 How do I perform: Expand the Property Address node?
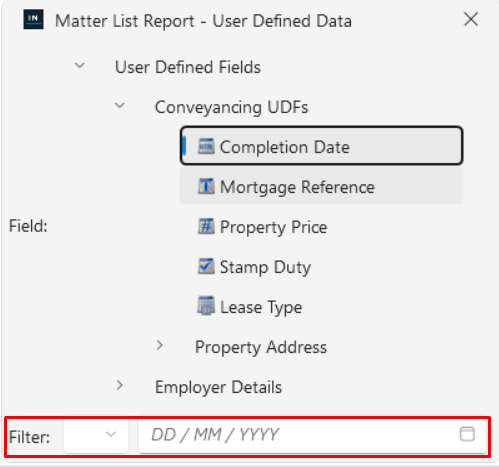click(x=160, y=346)
